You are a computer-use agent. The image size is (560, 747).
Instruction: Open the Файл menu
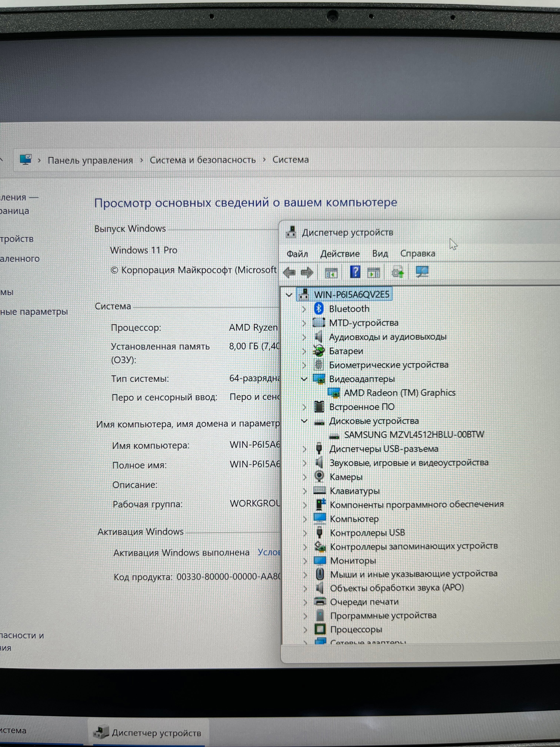(297, 254)
